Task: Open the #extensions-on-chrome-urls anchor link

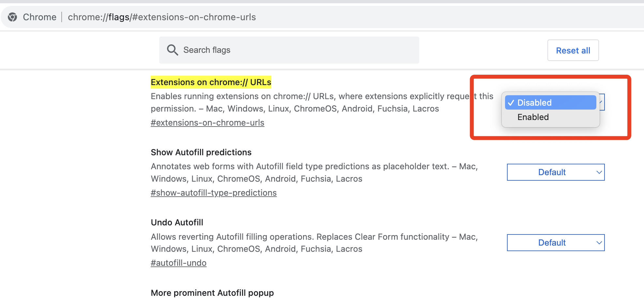Action: point(207,123)
